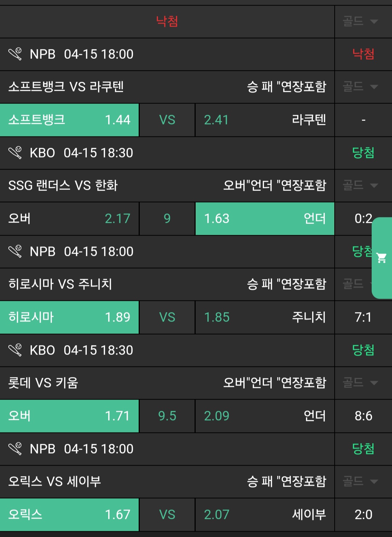Viewport: 392px width, 537px height.
Task: Select 언더 1.63 odds option
Action: click(265, 218)
